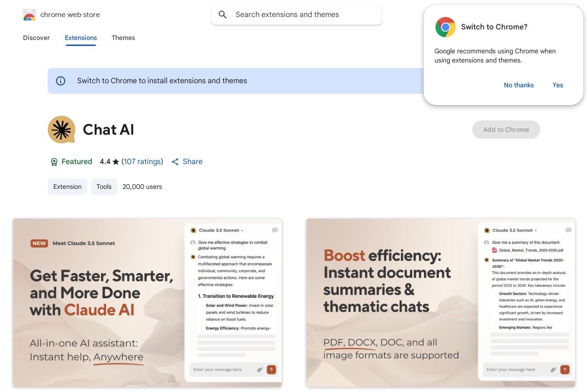
Task: Open the Discover tab
Action: (x=36, y=38)
